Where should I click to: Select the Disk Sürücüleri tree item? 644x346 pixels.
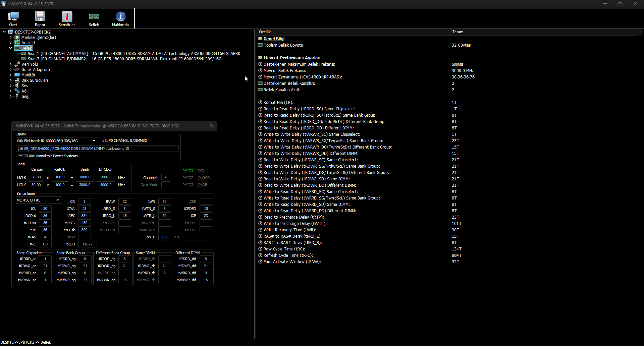point(35,80)
